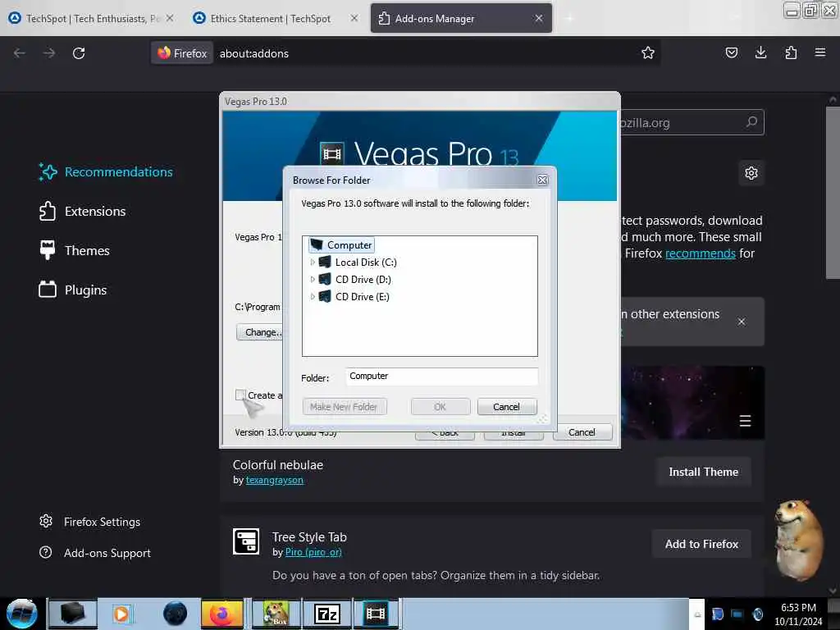This screenshot has width=840, height=630.
Task: Dismiss the other extensions notice
Action: click(741, 322)
